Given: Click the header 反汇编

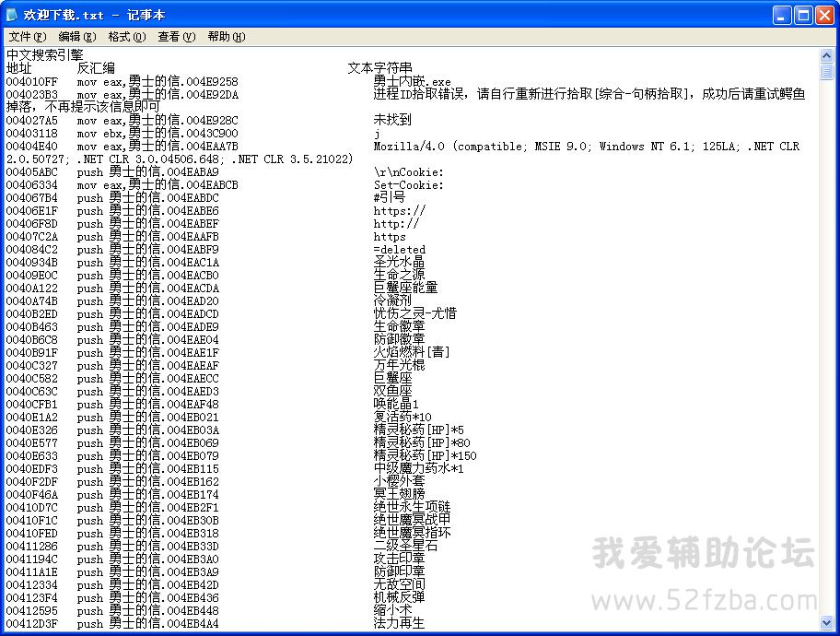Looking at the screenshot, I should [x=96, y=68].
